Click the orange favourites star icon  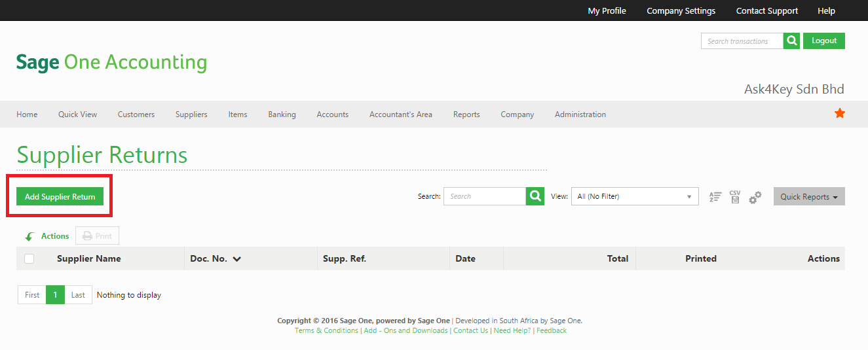[839, 114]
